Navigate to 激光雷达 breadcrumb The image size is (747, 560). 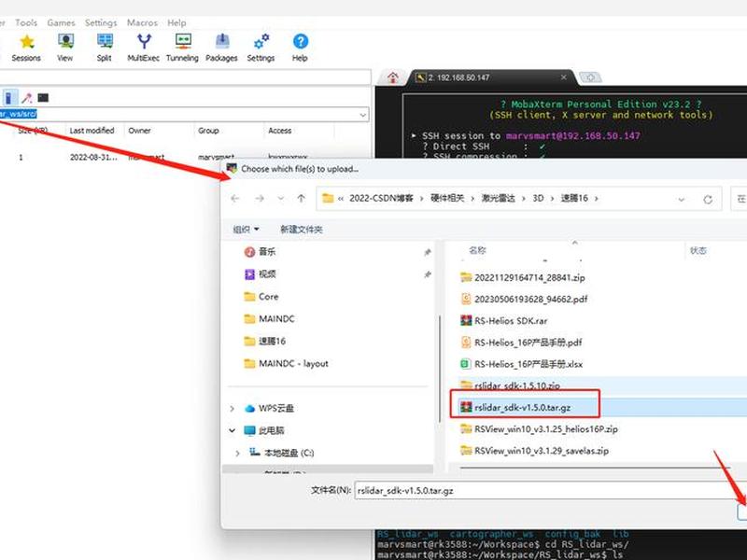point(498,199)
